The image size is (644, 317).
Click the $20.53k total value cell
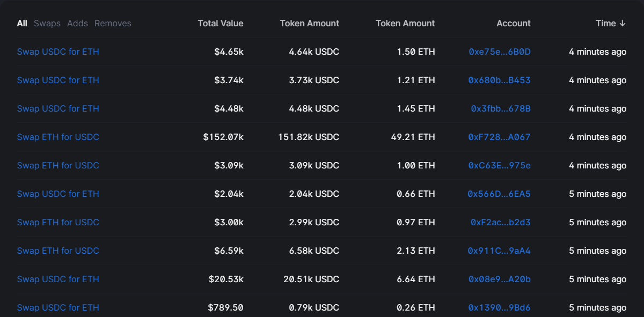pos(226,279)
